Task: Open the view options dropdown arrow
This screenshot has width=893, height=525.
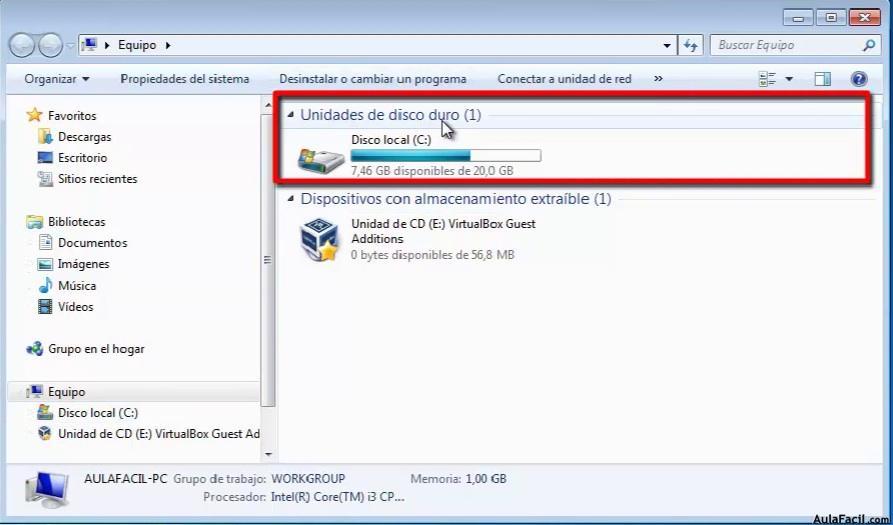Action: (789, 79)
